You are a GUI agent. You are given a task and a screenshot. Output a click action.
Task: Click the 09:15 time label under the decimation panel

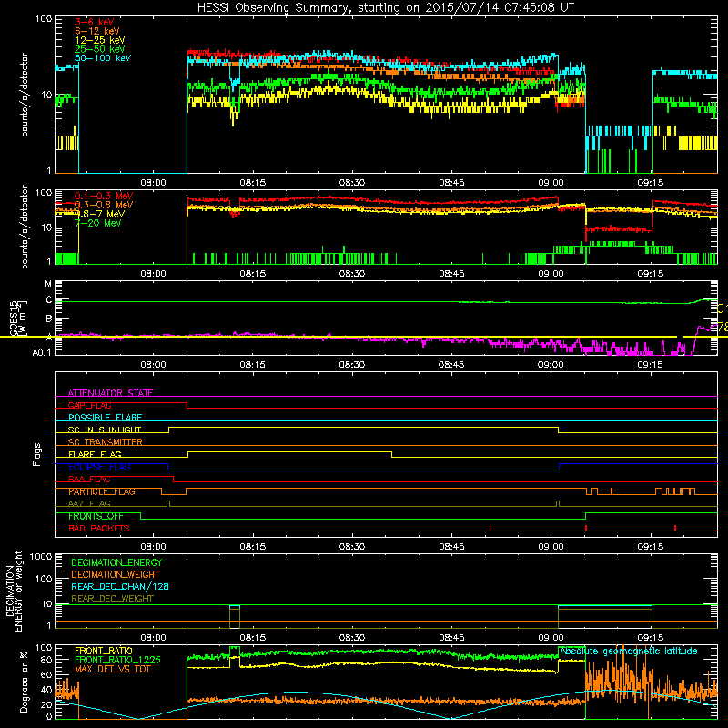(x=650, y=638)
